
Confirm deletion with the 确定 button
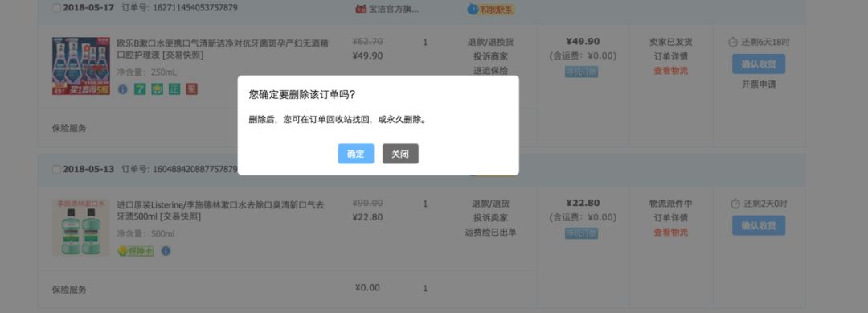(356, 154)
